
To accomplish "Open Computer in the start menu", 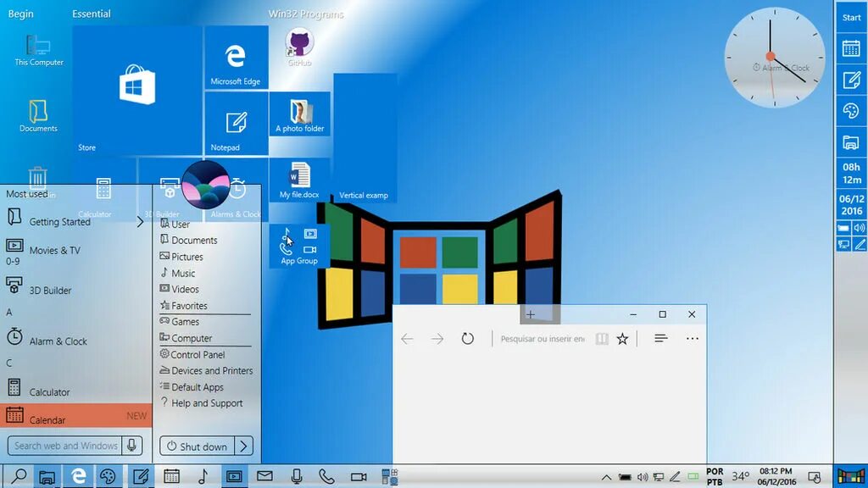I will (186, 338).
